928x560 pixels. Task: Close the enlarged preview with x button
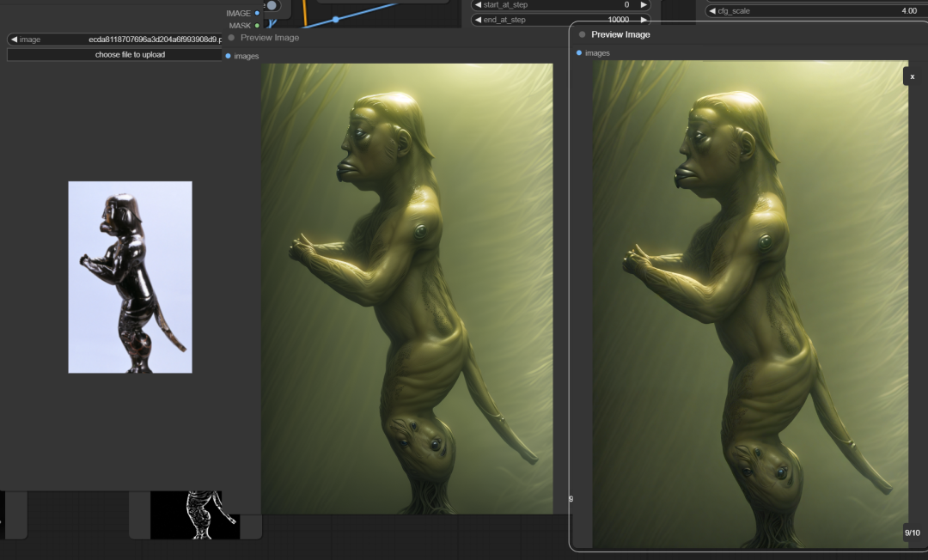tap(912, 76)
